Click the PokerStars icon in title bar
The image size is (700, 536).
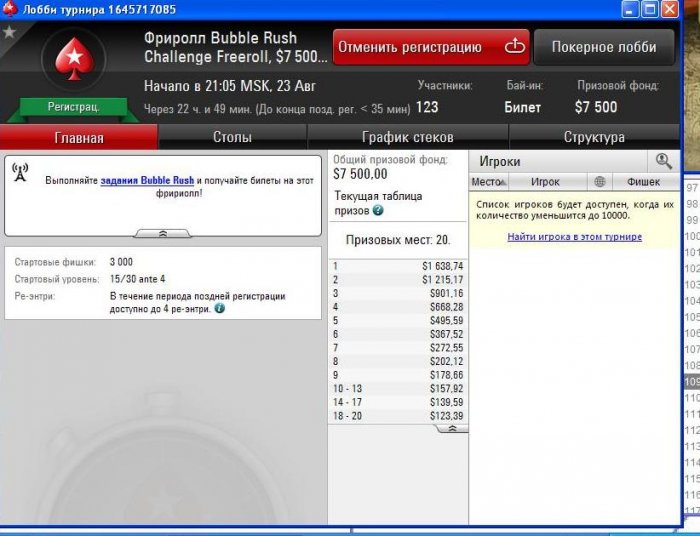[x=10, y=9]
